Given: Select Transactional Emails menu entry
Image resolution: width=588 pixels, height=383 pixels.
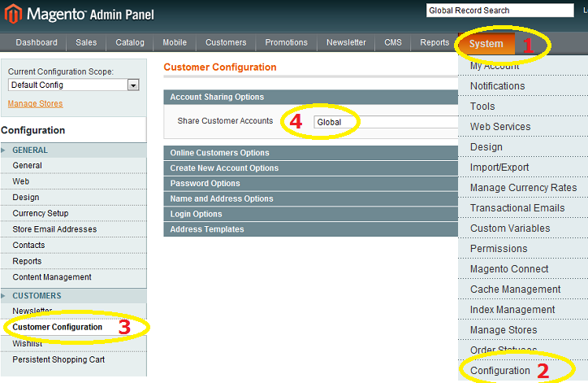Looking at the screenshot, I should coord(523,207).
